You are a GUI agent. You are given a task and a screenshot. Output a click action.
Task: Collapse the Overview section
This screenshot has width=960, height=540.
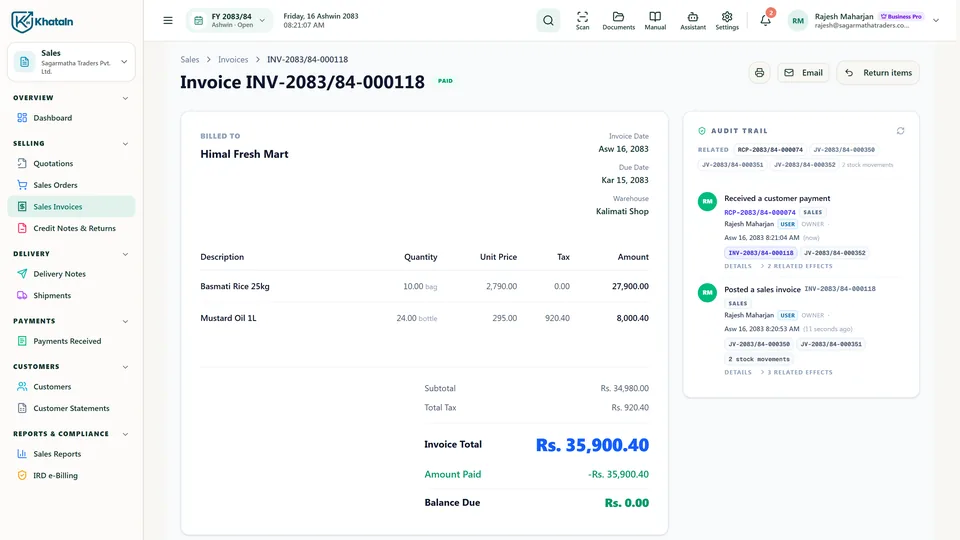click(125, 98)
